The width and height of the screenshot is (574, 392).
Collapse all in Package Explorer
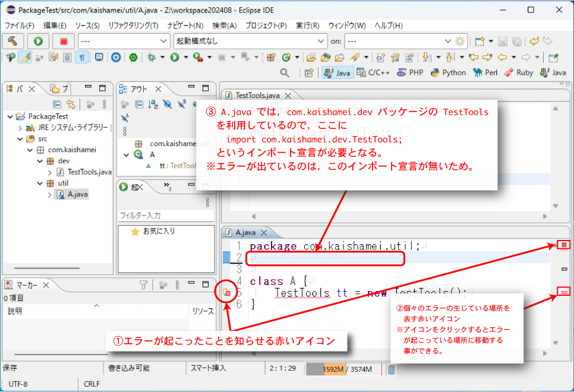coord(56,105)
